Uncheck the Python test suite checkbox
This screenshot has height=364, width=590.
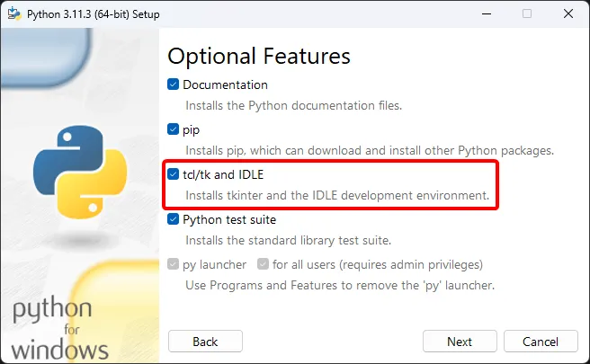(174, 219)
